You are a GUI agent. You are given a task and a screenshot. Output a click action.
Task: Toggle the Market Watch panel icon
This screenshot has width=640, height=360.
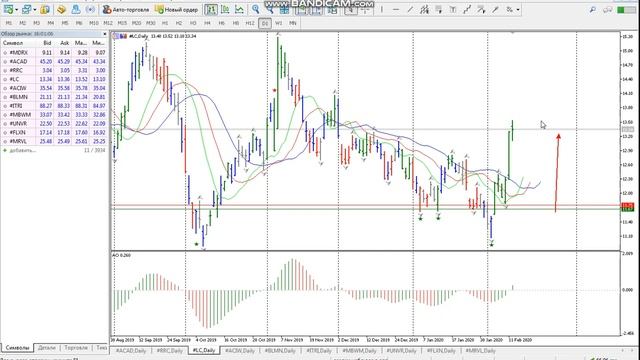(45, 9)
